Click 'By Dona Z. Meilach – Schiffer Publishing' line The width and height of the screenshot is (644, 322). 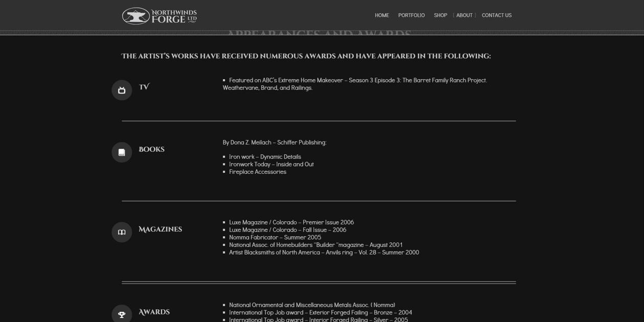274,143
